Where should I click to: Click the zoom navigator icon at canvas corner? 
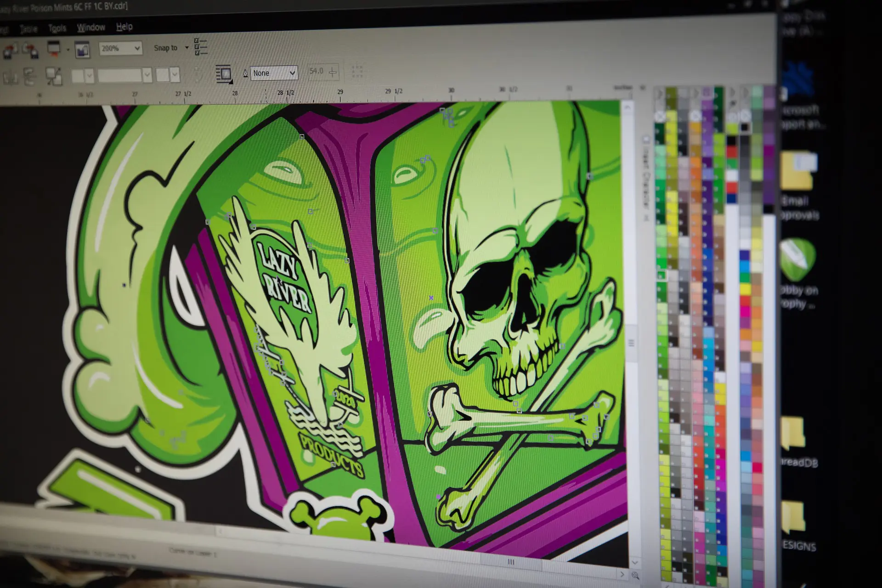pyautogui.click(x=635, y=575)
